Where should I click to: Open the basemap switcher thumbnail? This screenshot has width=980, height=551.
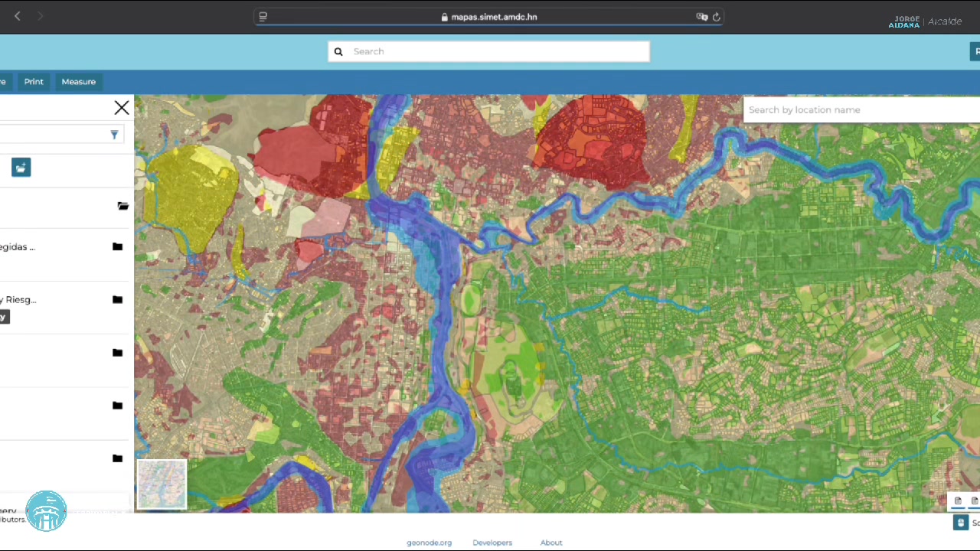[162, 484]
